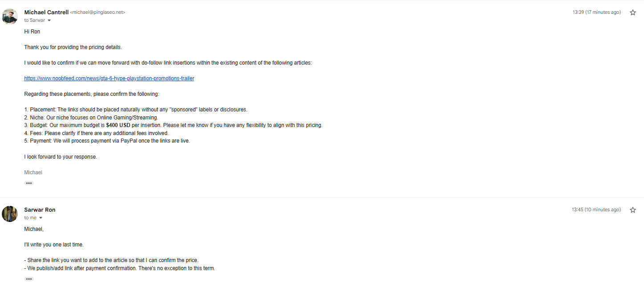Click the bold "$400 USD" text
The height and width of the screenshot is (287, 644).
[x=118, y=125]
